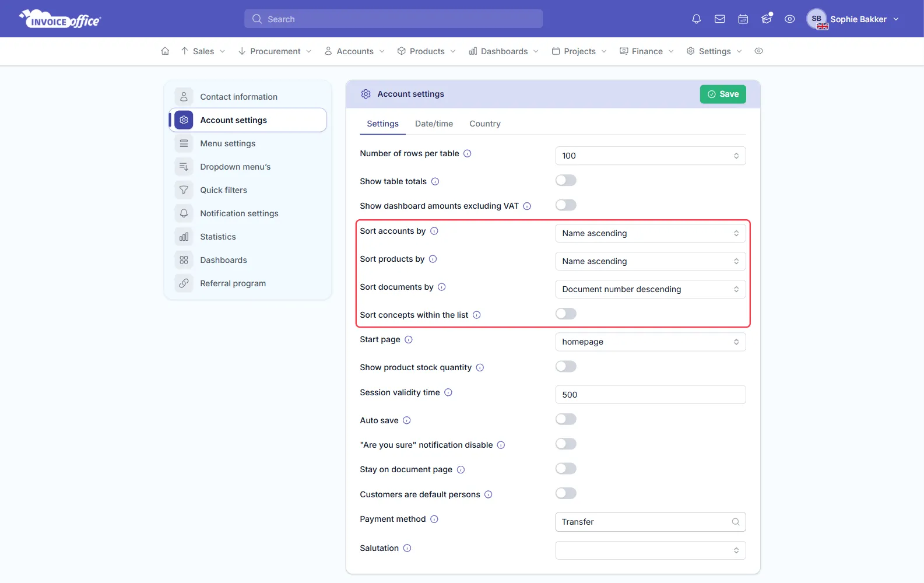Open Contact information in sidebar
The height and width of the screenshot is (583, 924).
[248, 97]
